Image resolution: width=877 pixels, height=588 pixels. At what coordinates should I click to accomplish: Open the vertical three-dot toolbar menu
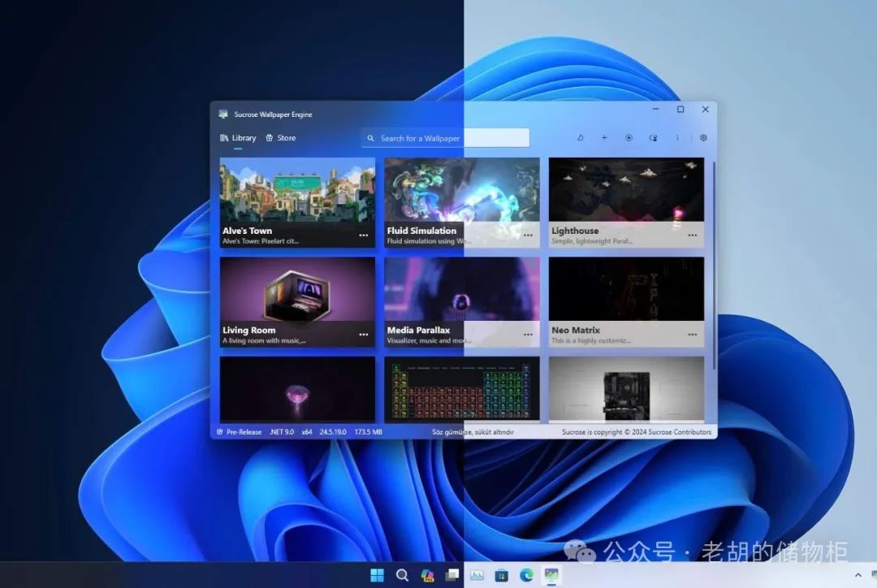(x=677, y=137)
